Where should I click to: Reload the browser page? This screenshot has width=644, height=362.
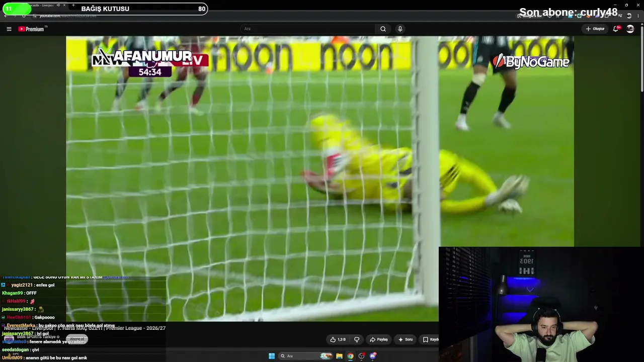tap(24, 16)
